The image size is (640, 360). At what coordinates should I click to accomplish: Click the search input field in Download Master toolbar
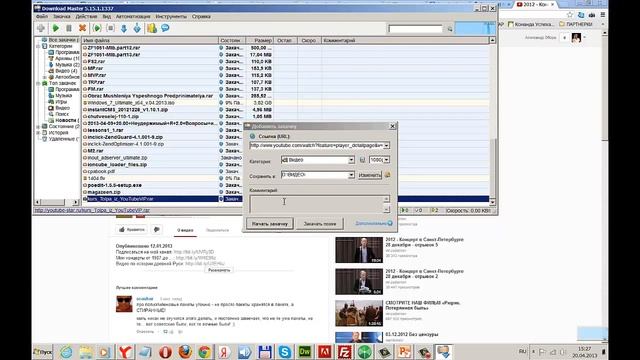point(415,29)
